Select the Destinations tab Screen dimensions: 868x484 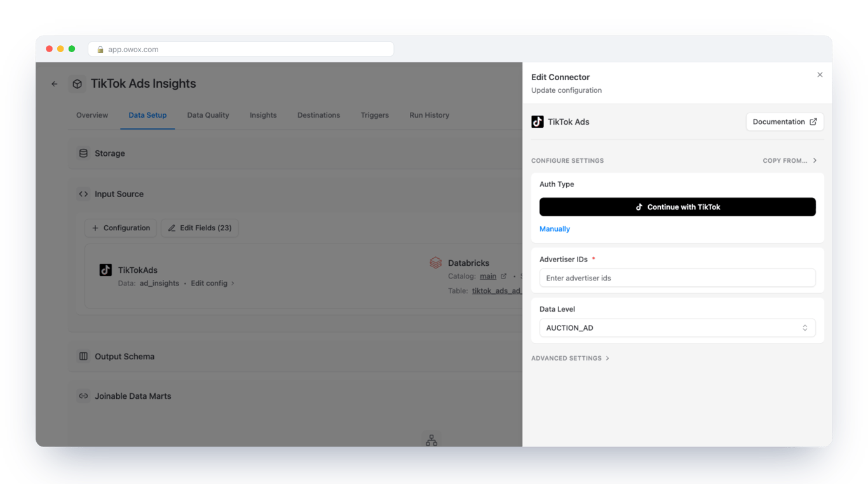318,115
